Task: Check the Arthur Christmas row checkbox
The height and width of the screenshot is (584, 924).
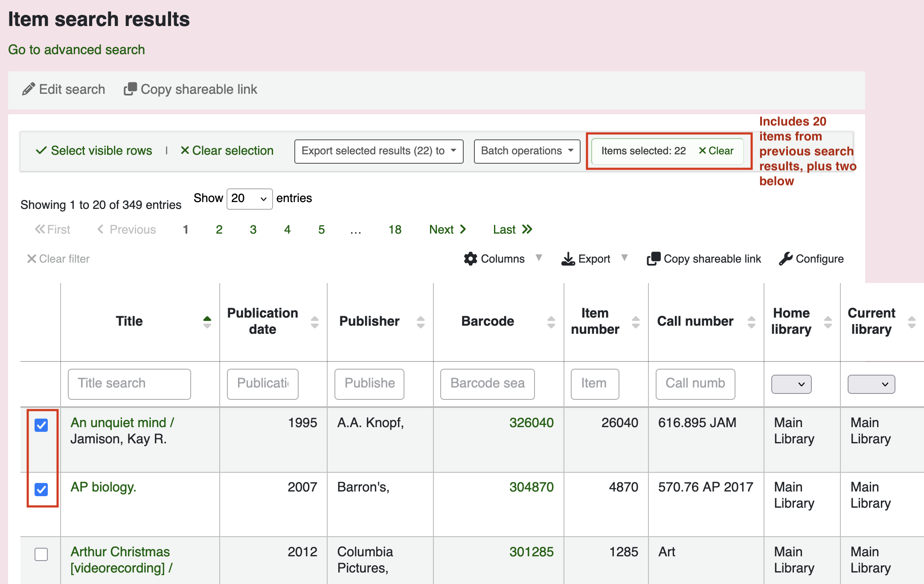Action: [41, 554]
